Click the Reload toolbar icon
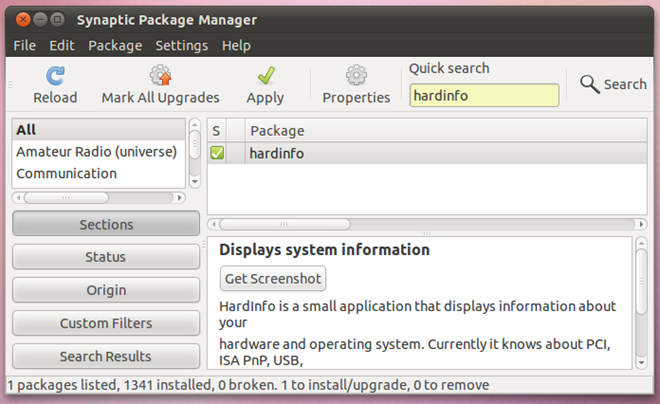The width and height of the screenshot is (660, 404). click(55, 76)
